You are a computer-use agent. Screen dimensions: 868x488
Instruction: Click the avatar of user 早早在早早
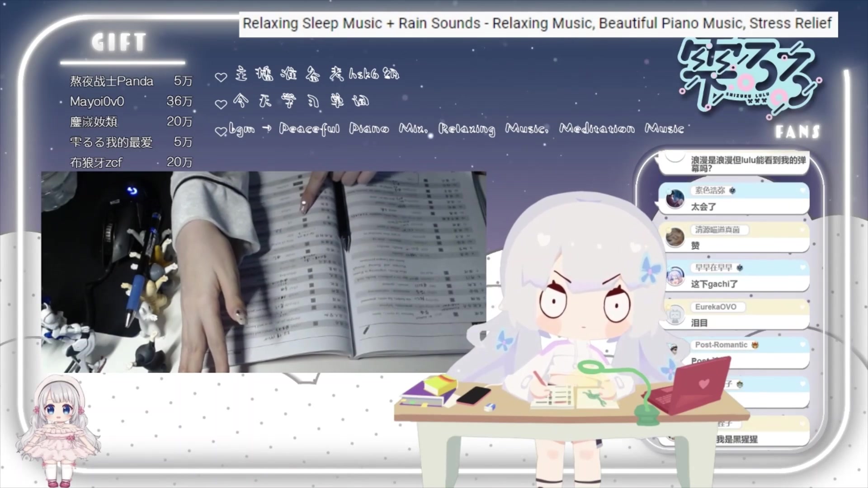point(675,276)
